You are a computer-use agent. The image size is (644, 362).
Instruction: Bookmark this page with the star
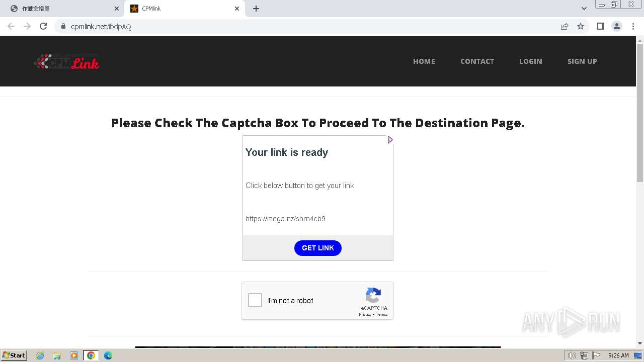point(581,26)
